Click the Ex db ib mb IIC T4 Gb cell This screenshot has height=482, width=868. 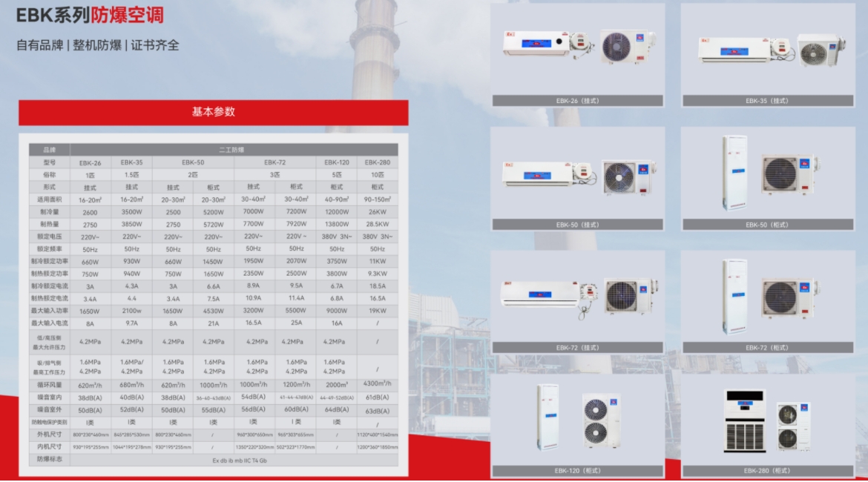coord(234,460)
